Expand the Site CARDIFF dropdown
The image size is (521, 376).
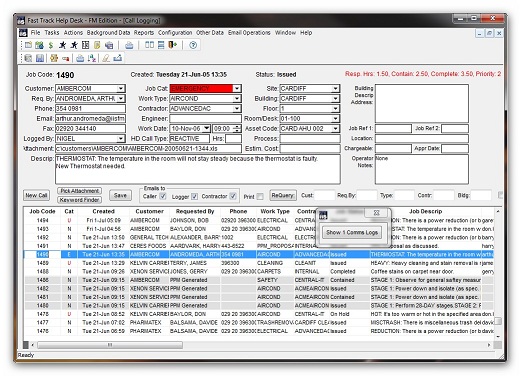point(335,88)
